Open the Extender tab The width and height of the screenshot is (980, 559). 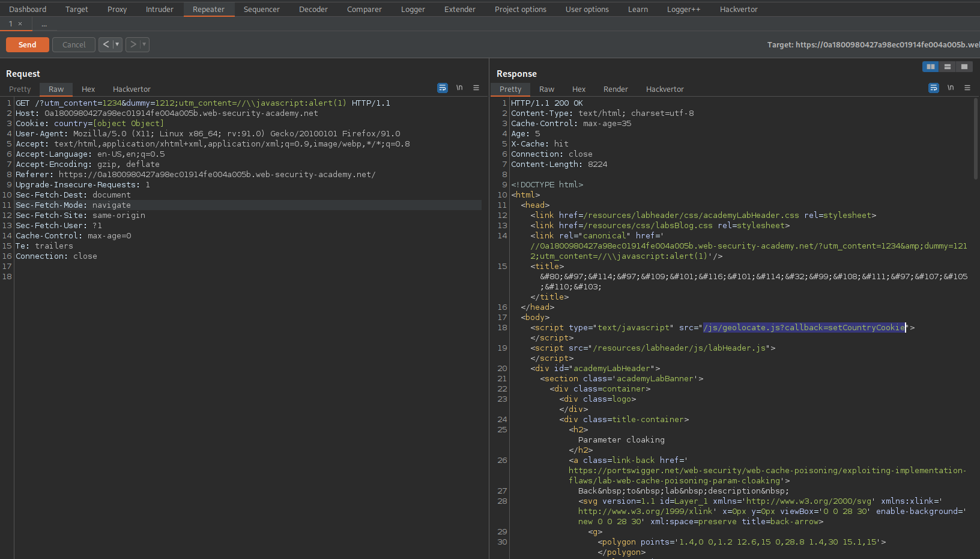click(x=460, y=9)
